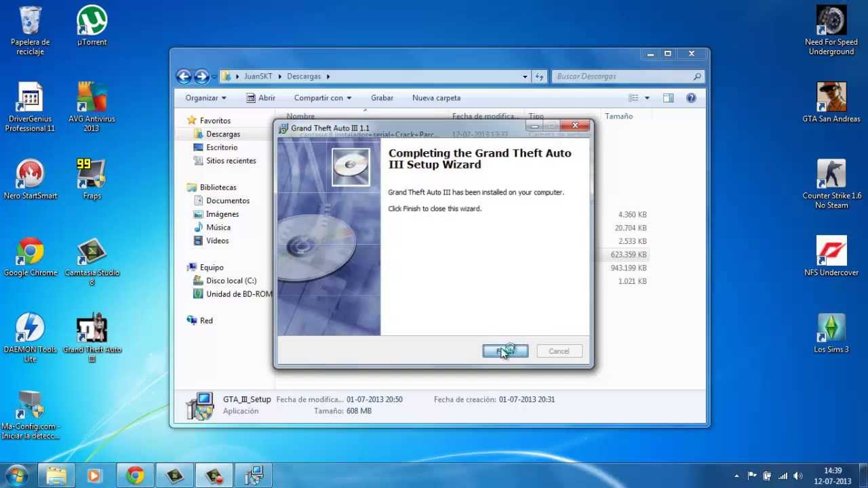Click JuanSKT in the address bar path
The image size is (868, 488).
258,77
